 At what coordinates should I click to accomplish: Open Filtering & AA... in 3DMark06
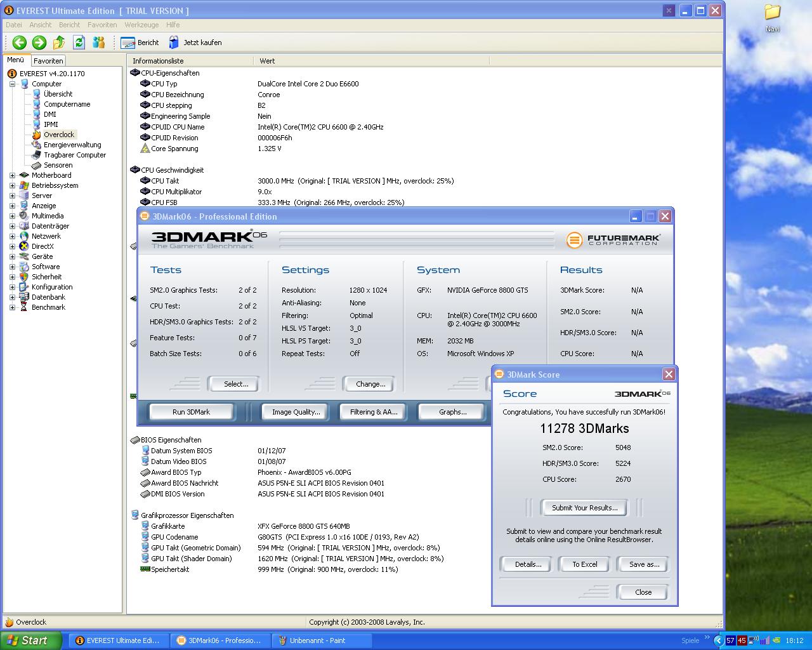[374, 412]
